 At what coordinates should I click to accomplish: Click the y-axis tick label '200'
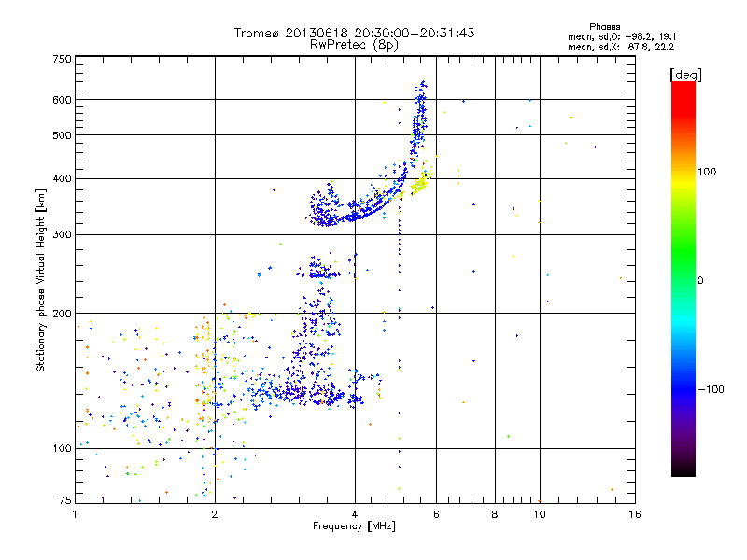(x=62, y=314)
